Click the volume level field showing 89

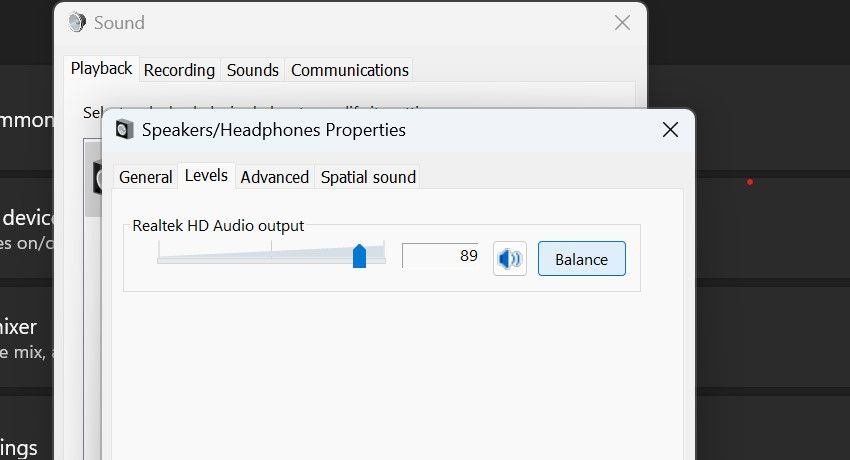click(440, 256)
